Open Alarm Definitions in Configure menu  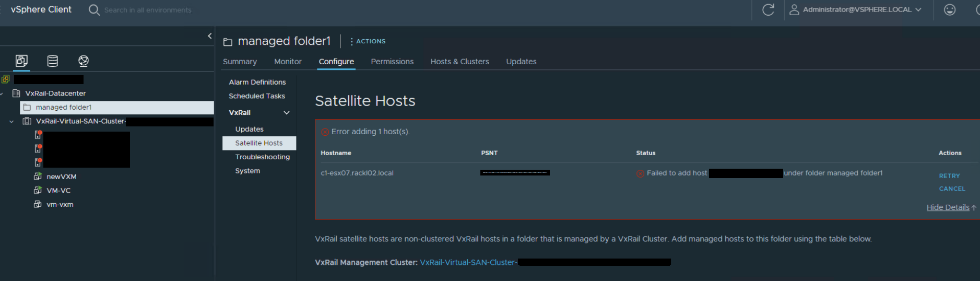click(x=257, y=82)
